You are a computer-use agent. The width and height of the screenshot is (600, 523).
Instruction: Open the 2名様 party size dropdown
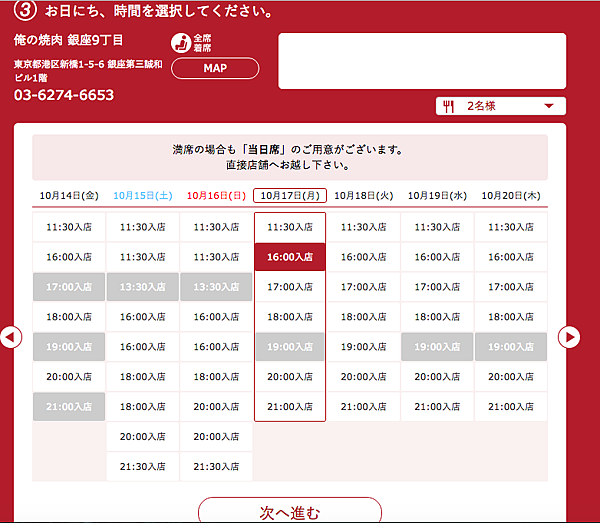point(501,106)
